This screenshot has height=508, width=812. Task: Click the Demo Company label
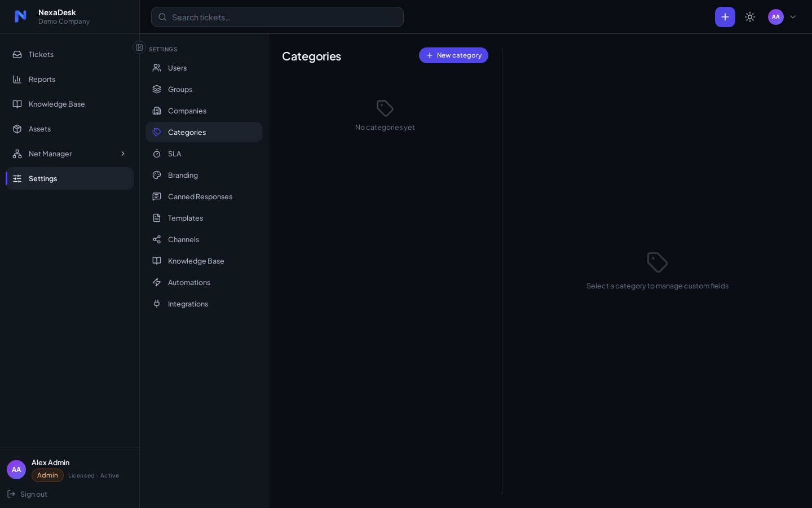coord(64,21)
